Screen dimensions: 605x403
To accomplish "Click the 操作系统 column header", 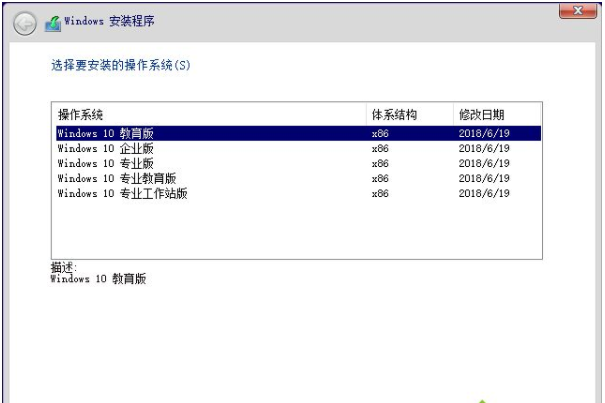I will pos(209,114).
